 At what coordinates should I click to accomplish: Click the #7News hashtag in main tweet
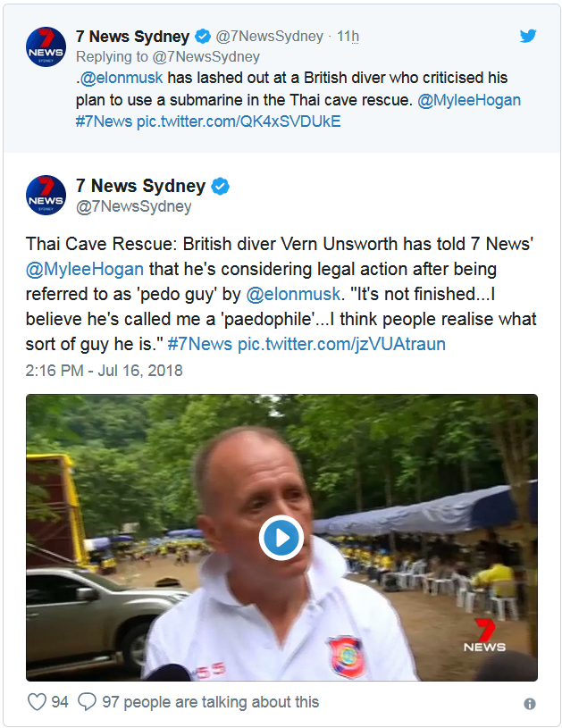point(199,342)
